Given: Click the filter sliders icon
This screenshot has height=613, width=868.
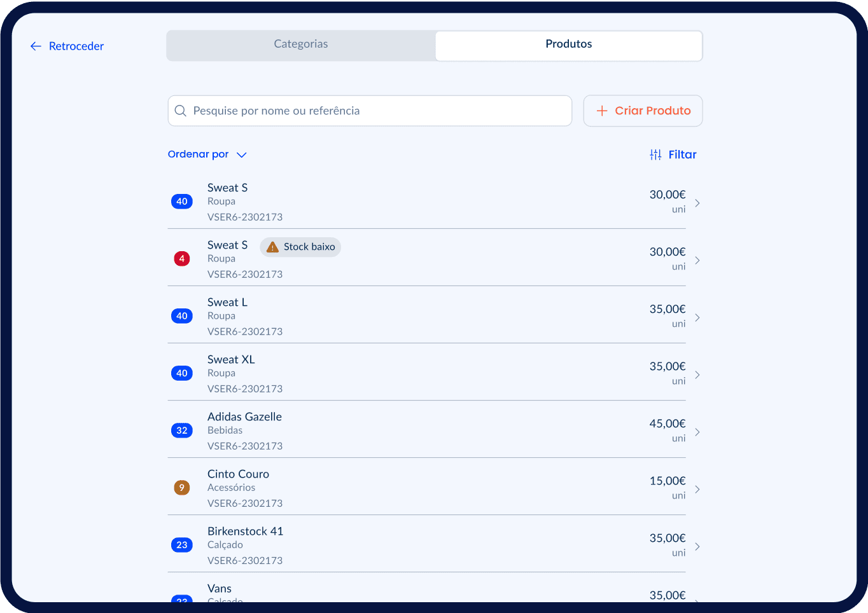Looking at the screenshot, I should coord(655,155).
